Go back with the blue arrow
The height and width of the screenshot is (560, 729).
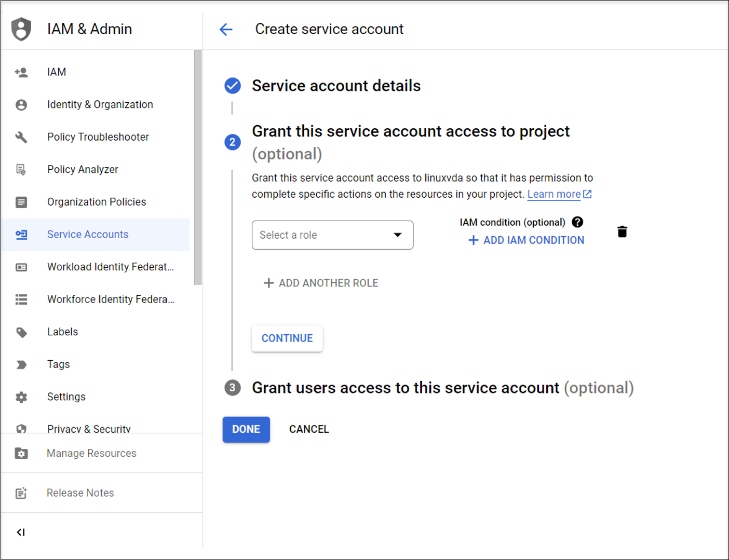click(226, 29)
